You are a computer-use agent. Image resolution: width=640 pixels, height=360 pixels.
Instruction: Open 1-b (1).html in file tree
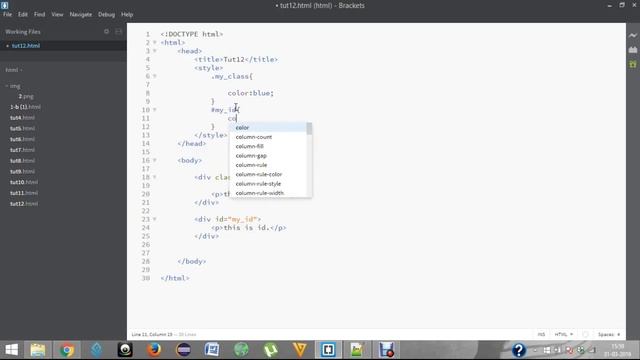tap(25, 107)
